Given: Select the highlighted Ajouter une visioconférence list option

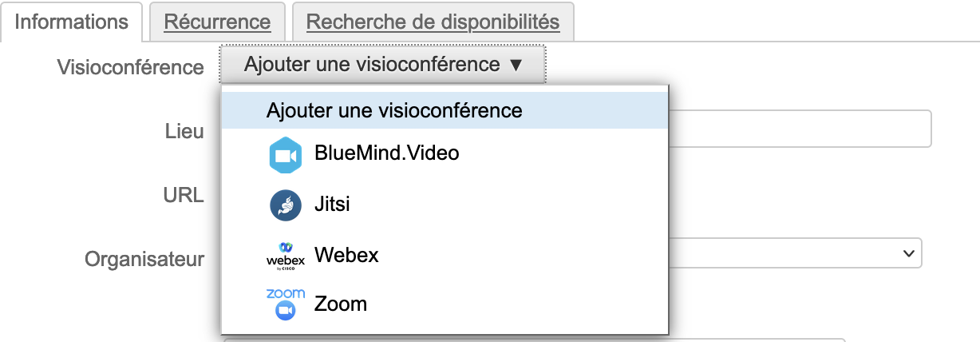Looking at the screenshot, I should [394, 110].
